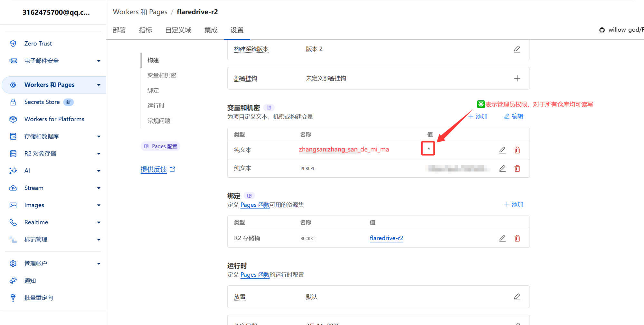Click the R2 object storage icon
644x325 pixels.
tap(13, 153)
